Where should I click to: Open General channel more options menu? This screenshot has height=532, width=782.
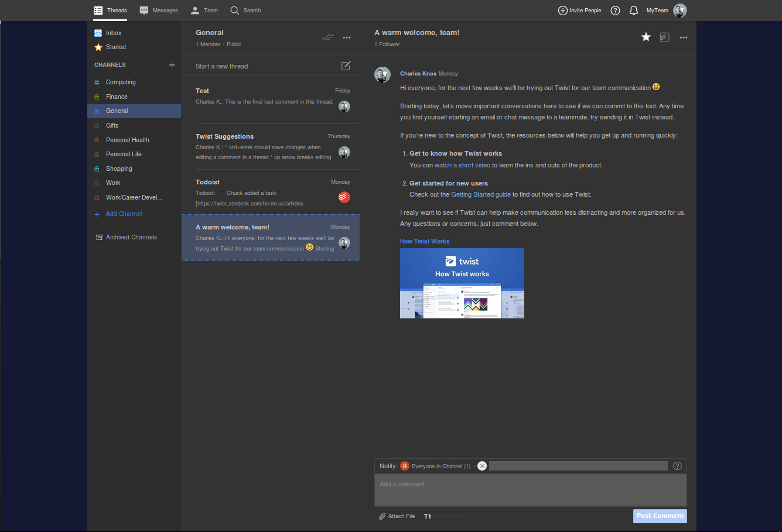coord(347,37)
